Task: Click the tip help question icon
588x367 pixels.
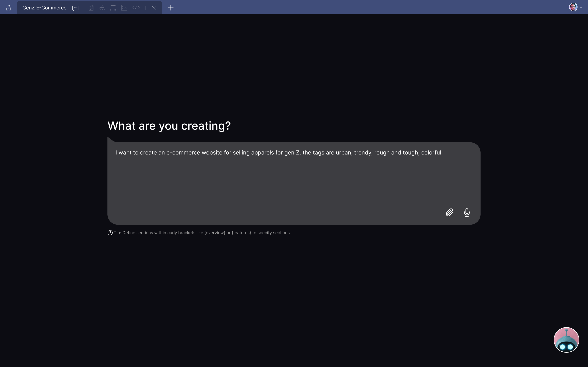Action: click(x=110, y=233)
